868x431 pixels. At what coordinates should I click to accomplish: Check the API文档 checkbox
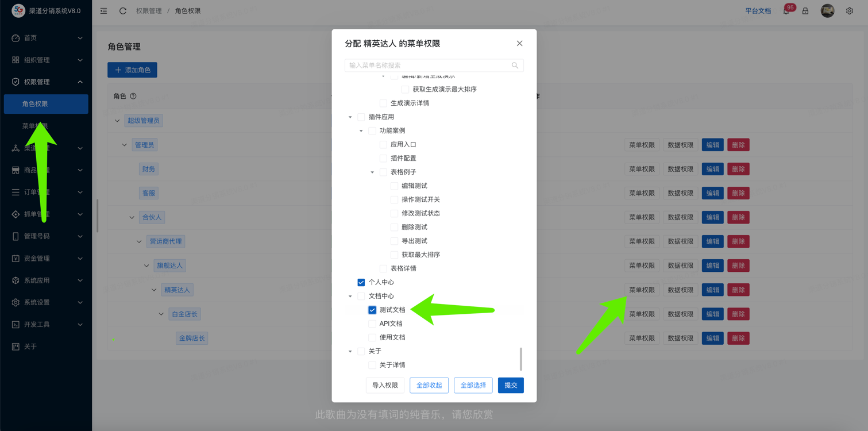[372, 324]
